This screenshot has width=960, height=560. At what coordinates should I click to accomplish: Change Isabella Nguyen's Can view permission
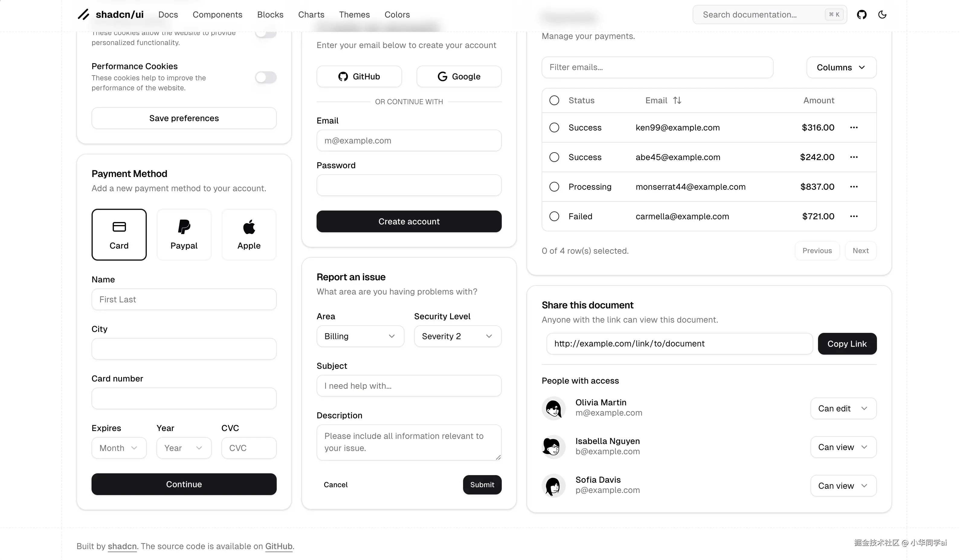click(843, 447)
